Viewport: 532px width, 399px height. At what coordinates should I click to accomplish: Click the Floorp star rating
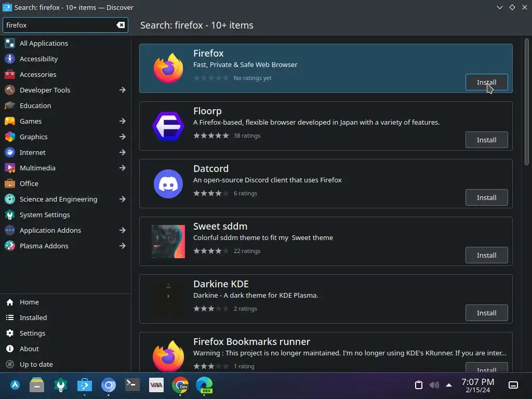211,136
